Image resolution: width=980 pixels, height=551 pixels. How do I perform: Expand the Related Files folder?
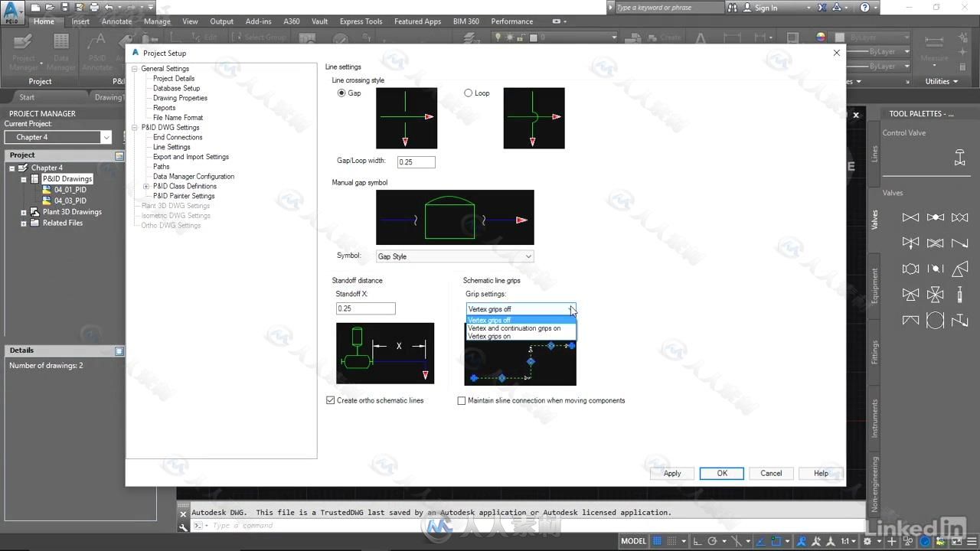(x=24, y=223)
